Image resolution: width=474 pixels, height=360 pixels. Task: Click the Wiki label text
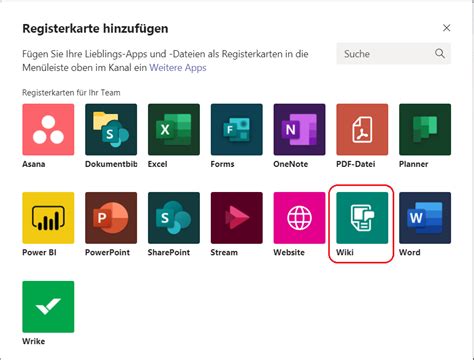345,252
